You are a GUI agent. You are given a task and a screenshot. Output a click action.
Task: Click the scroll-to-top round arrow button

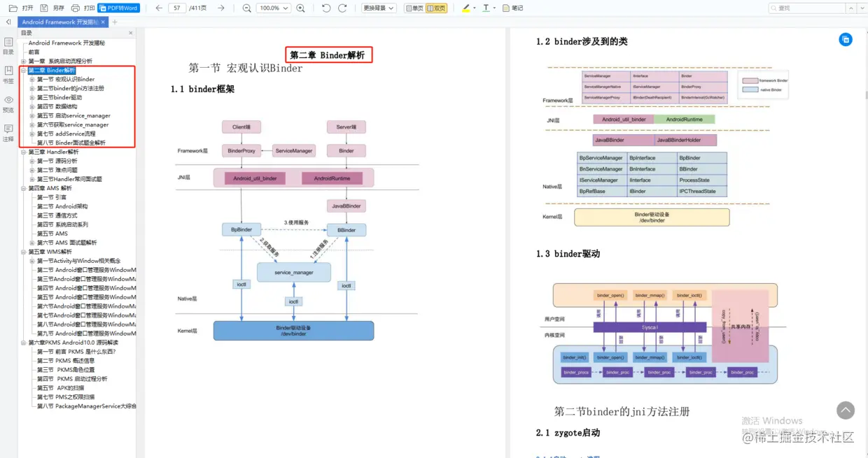pyautogui.click(x=846, y=410)
